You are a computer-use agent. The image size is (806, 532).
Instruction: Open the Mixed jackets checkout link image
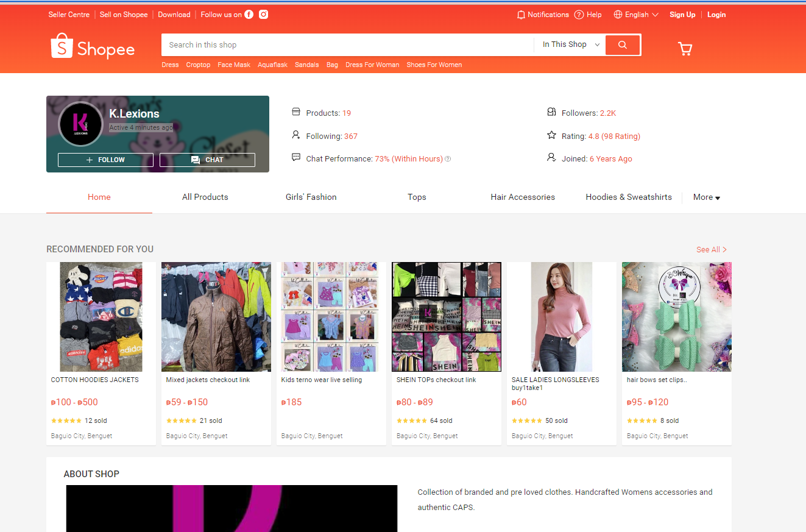pyautogui.click(x=216, y=317)
